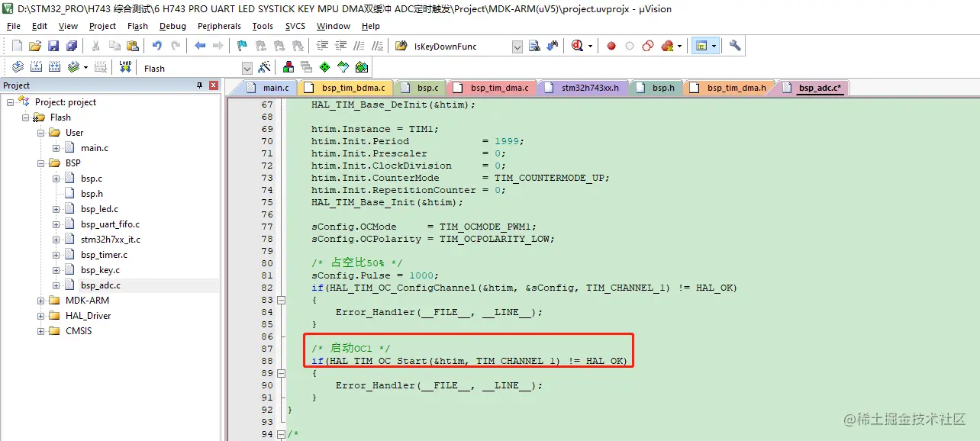Select bsp_uart_fifo.c in project tree
The height and width of the screenshot is (441, 980).
pos(110,224)
